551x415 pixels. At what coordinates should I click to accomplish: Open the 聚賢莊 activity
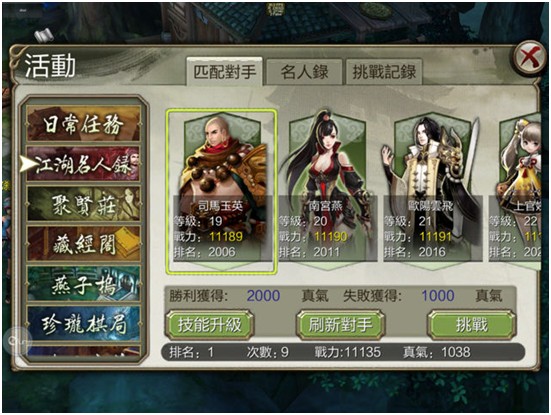83,204
